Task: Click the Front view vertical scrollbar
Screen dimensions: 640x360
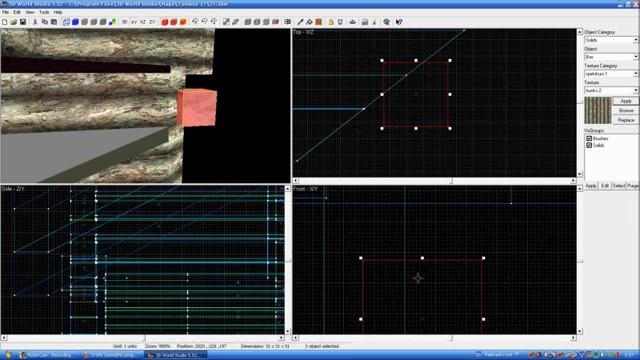Action: [x=580, y=260]
